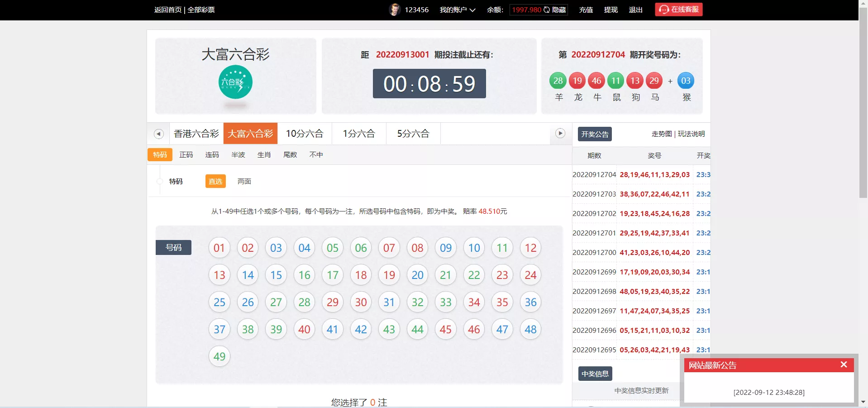Open the 我的账户 dropdown
This screenshot has width=868, height=408.
(458, 9)
